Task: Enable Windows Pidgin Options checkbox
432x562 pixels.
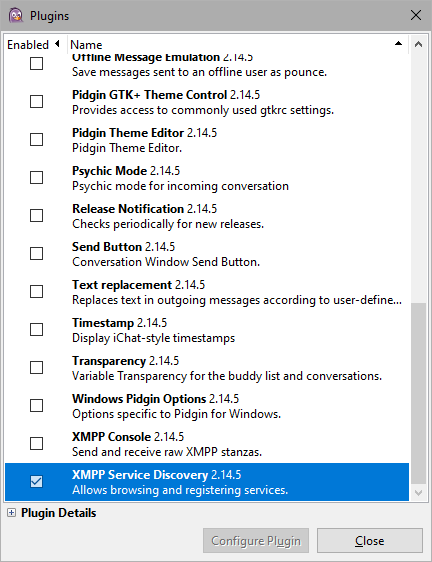Action: tap(36, 406)
